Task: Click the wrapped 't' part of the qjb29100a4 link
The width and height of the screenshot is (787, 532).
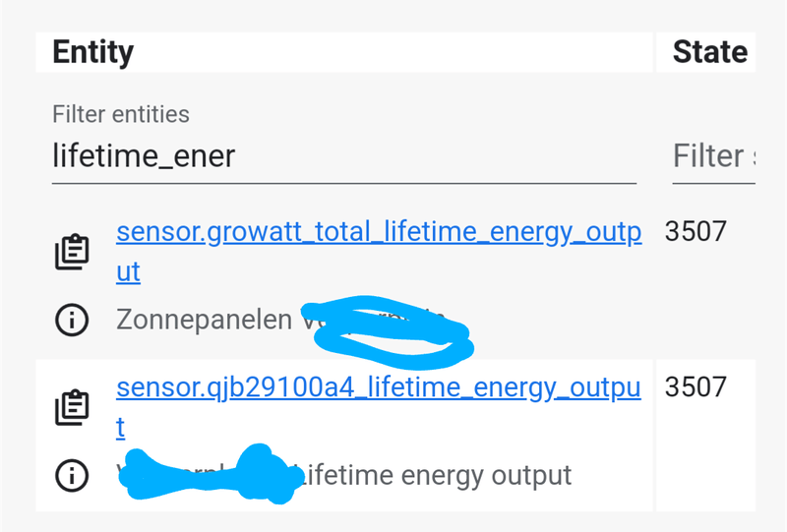Action: coord(120,428)
